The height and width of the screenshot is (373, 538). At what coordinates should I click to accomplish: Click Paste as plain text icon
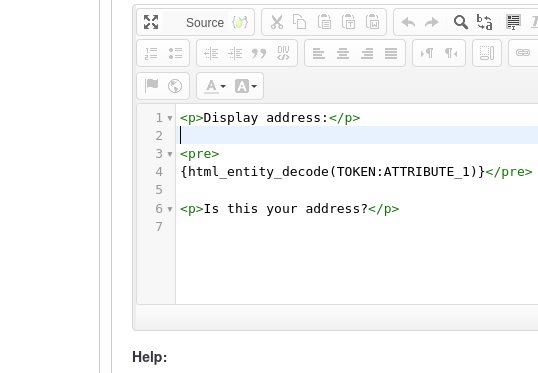[348, 22]
